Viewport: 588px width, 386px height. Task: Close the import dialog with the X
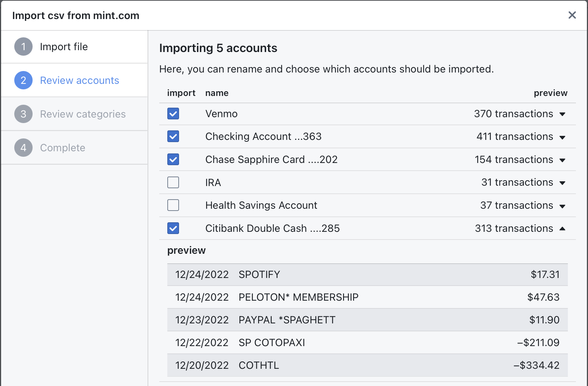[572, 15]
